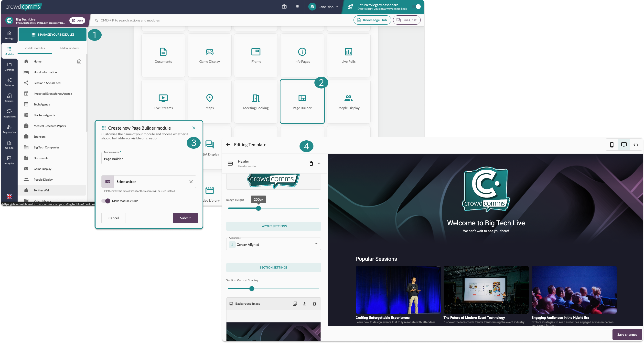Upload a Background Image
Image resolution: width=644 pixels, height=343 pixels.
tap(304, 303)
